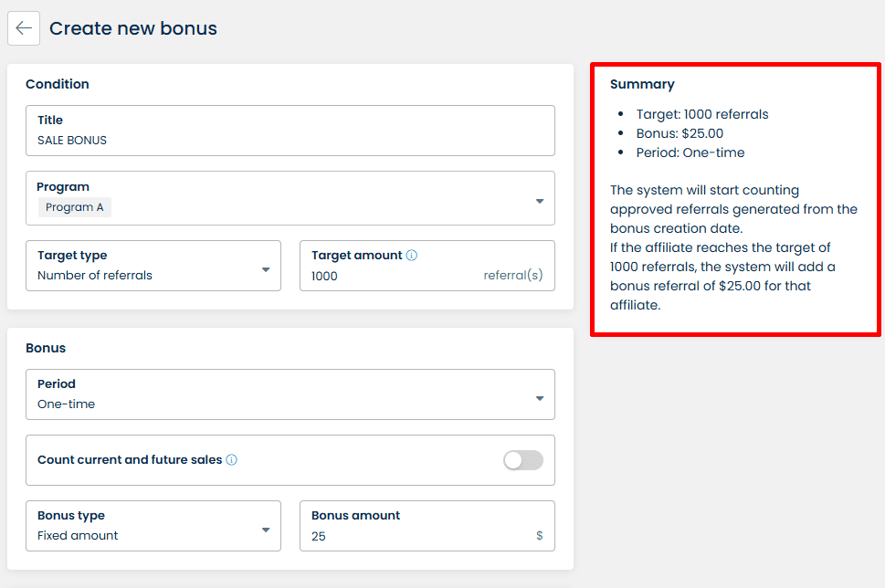This screenshot has height=588, width=885.
Task: Click the Period: One-time summary line
Action: click(690, 152)
